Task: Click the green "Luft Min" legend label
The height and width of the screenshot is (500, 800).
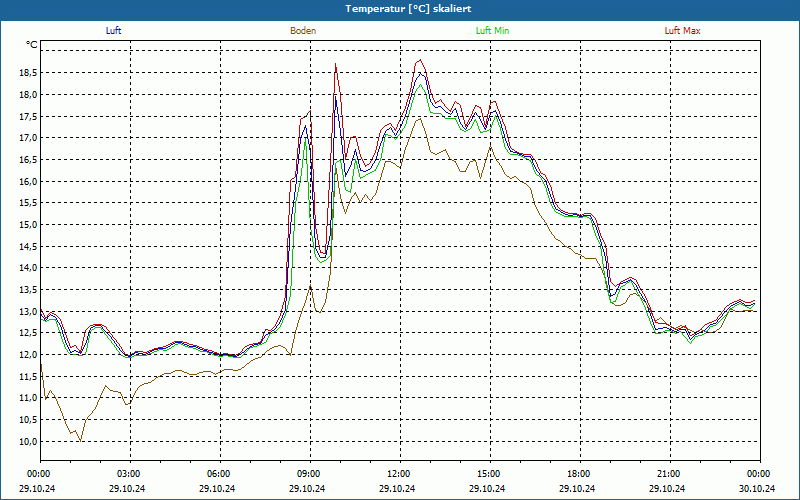Action: 492,31
